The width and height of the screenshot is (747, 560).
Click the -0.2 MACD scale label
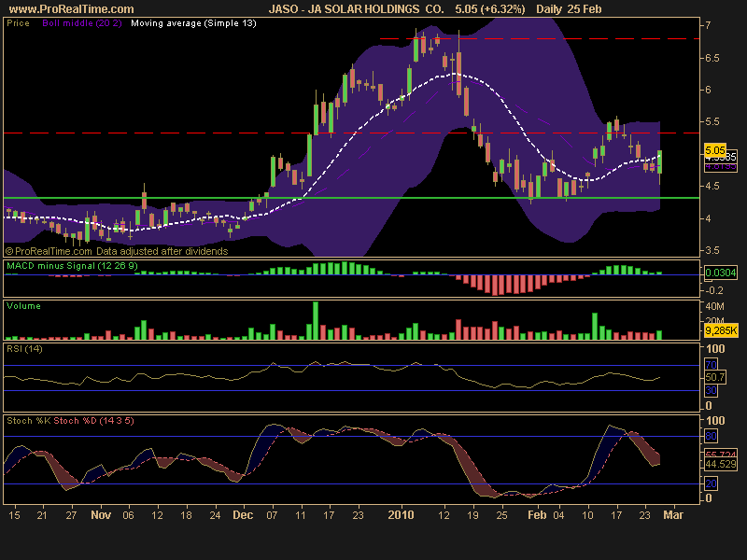[x=716, y=290]
